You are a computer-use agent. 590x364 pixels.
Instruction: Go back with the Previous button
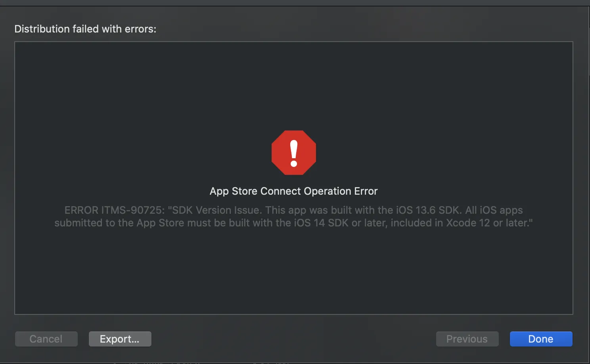click(467, 339)
